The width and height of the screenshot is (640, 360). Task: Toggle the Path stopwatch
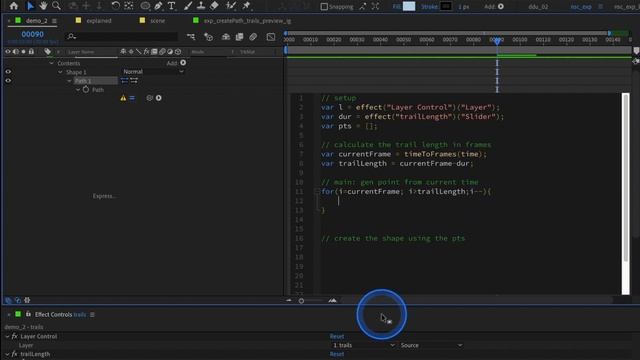[86, 89]
